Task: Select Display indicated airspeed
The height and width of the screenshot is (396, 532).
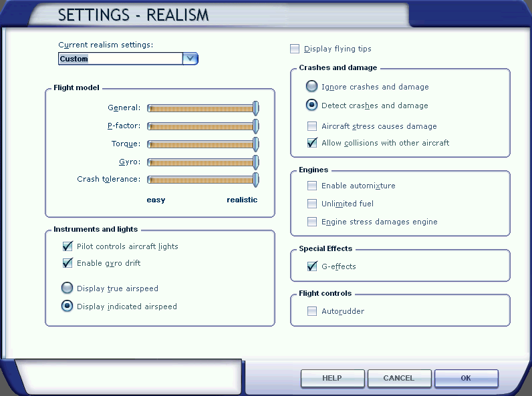Action: click(67, 306)
